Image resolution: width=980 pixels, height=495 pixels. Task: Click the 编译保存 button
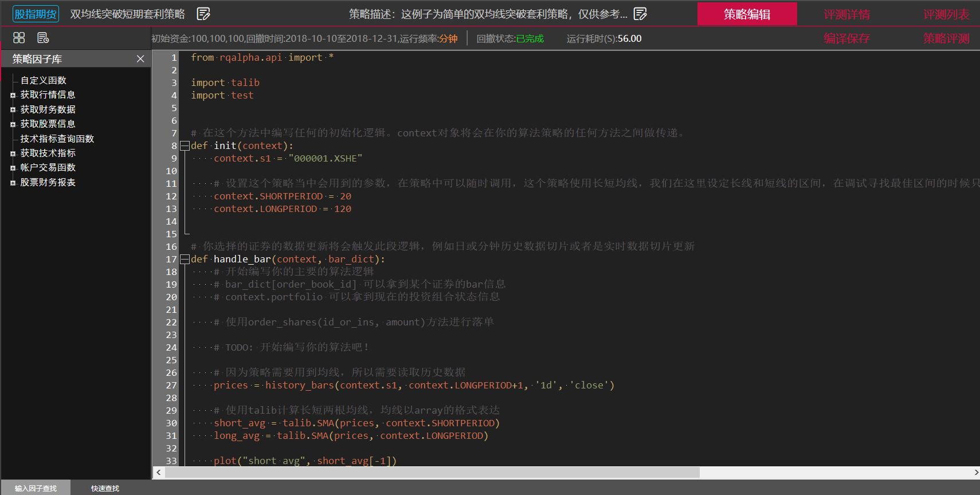(x=846, y=38)
